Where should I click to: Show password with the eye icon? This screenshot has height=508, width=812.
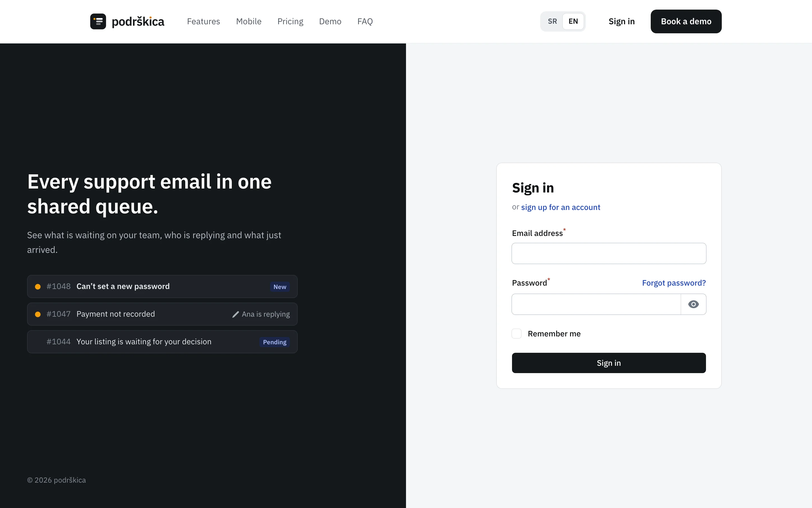point(693,305)
